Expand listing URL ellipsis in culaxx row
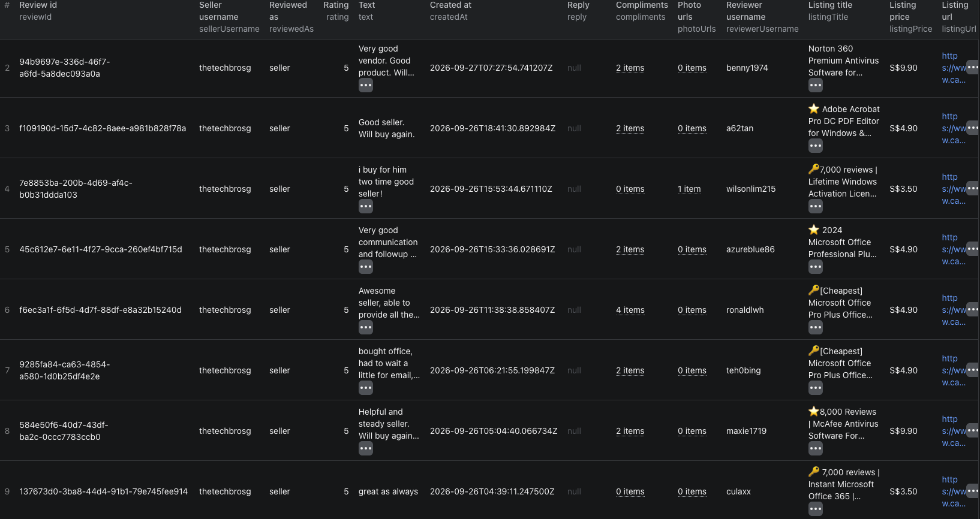Screen dimensions: 980x519 pyautogui.click(x=973, y=491)
